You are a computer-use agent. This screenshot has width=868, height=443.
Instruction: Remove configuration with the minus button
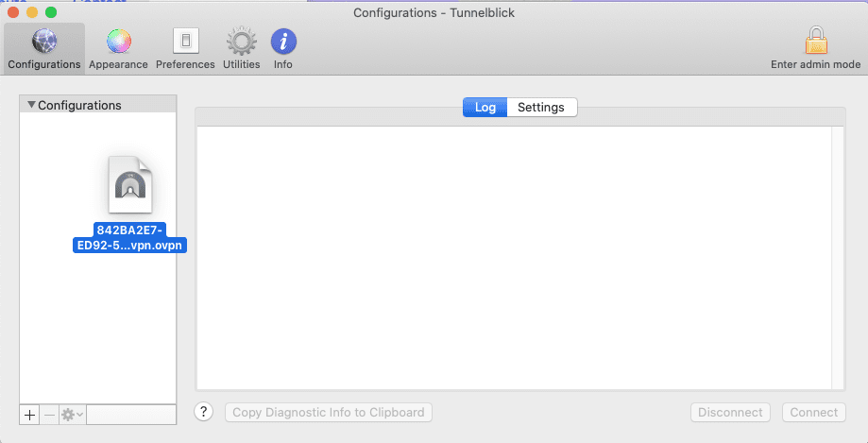[x=49, y=414]
